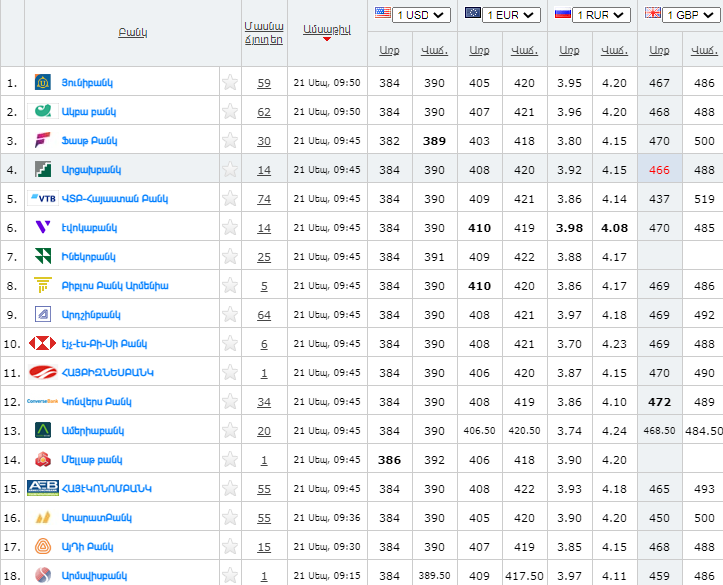The height and width of the screenshot is (585, 723).
Task: Click the bold USD value 386
Action: click(389, 460)
